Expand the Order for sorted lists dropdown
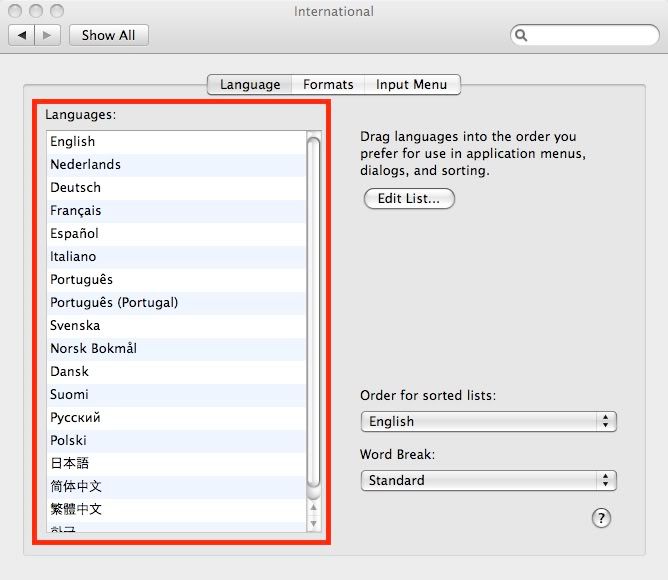The width and height of the screenshot is (668, 580). click(x=488, y=421)
